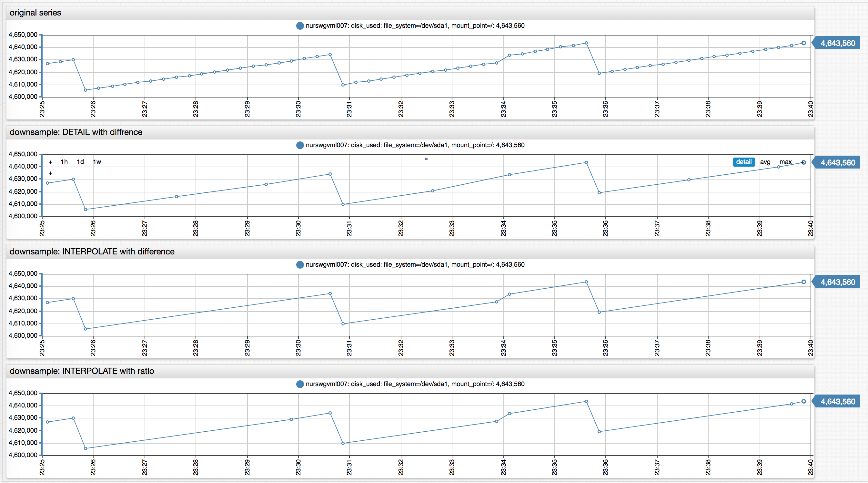
Task: Set time span to 1w
Action: [x=97, y=162]
